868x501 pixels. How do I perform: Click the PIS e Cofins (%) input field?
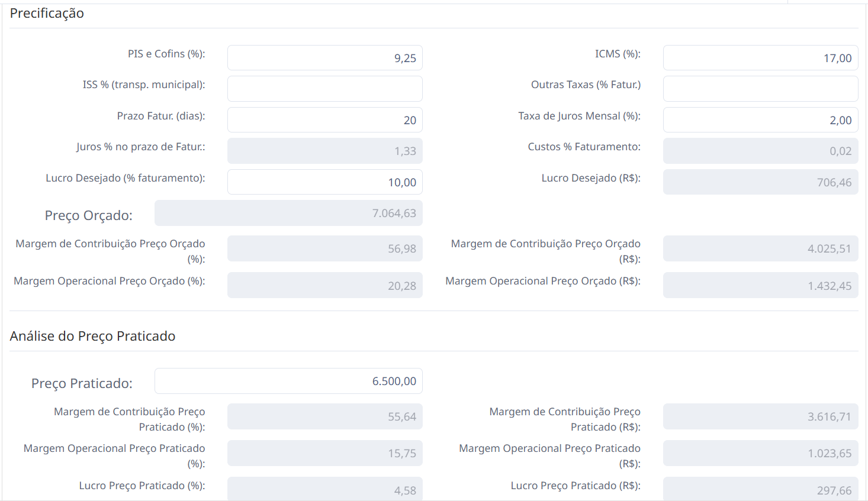point(324,58)
